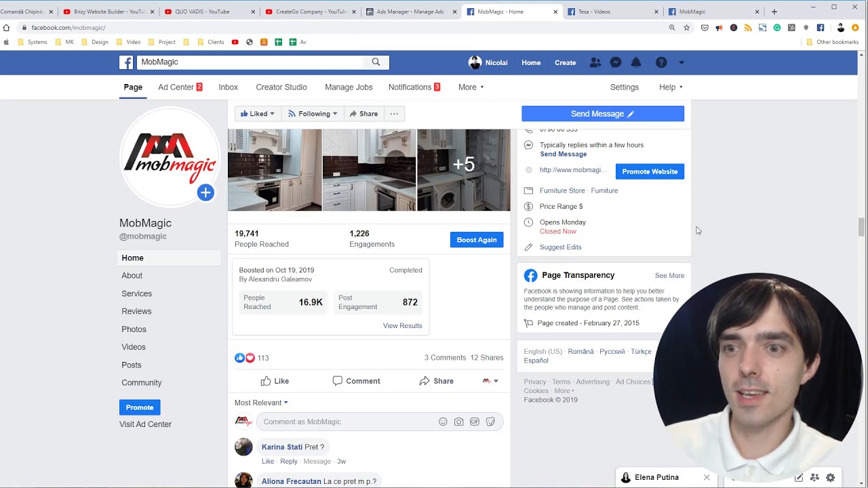
Task: Switch commenting identity via page selector
Action: coord(490,381)
